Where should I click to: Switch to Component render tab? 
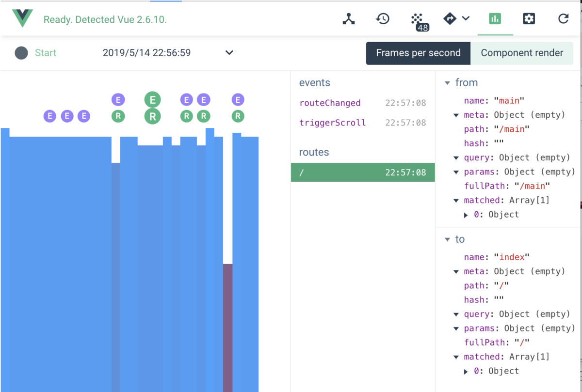[x=522, y=53]
